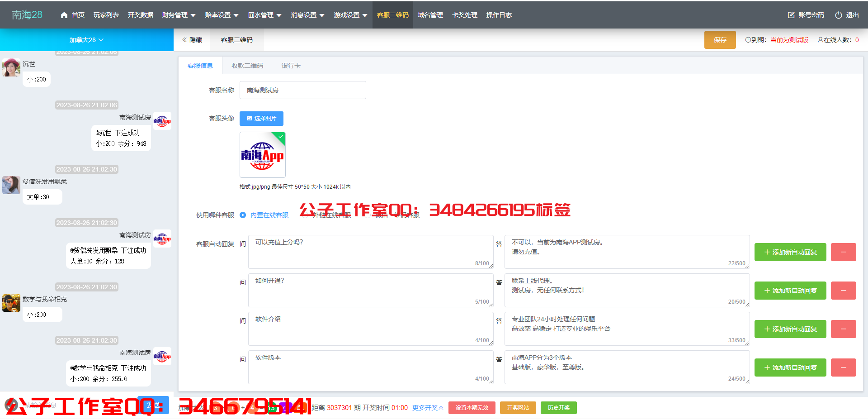Click 选择图片 to choose avatar image

[x=261, y=119]
